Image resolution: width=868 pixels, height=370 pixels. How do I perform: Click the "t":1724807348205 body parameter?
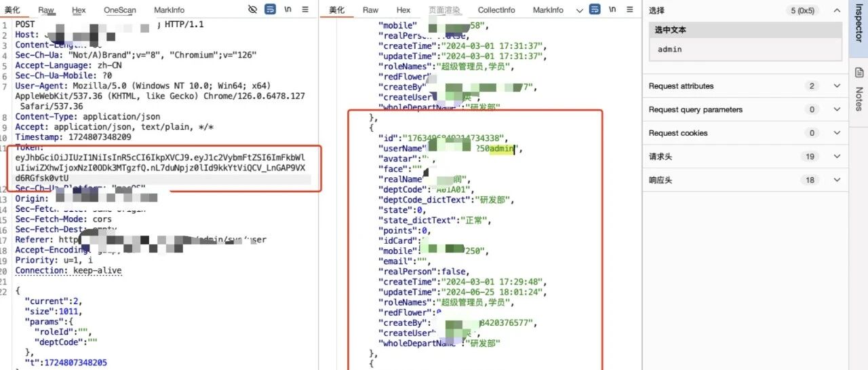tap(66, 363)
